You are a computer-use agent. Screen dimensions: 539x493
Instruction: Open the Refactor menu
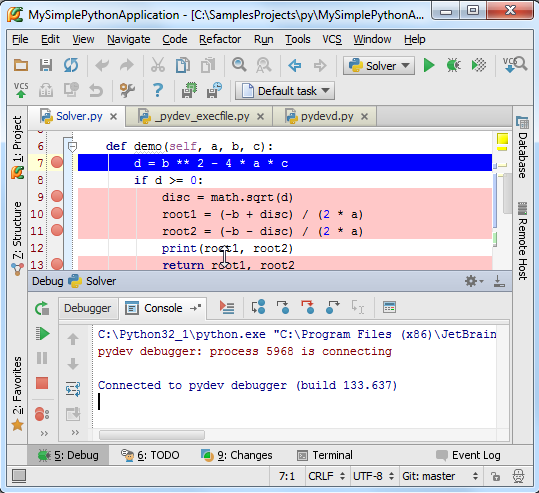coord(220,40)
